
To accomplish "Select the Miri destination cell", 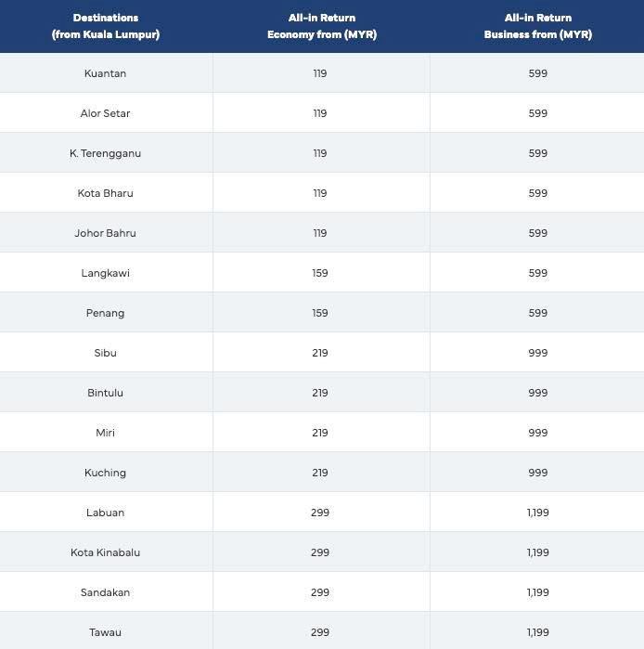I will click(x=105, y=433).
